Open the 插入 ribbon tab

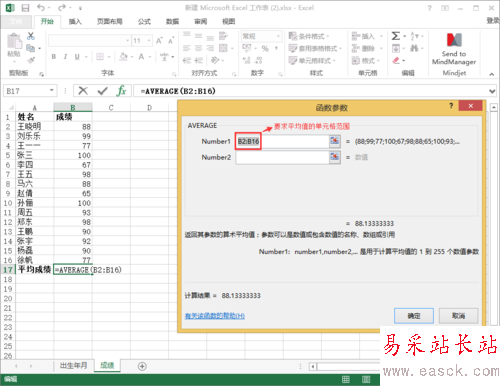[75, 22]
